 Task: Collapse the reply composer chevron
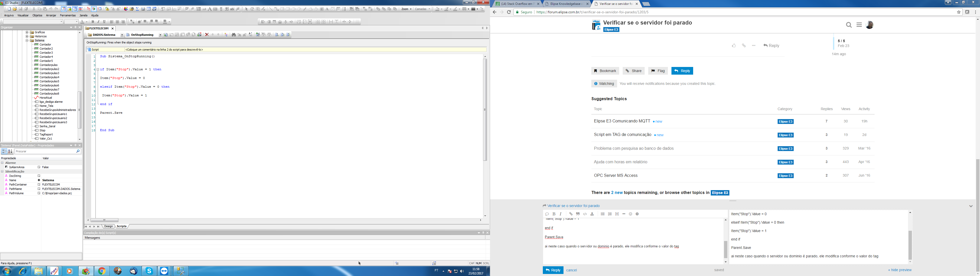pos(971,206)
